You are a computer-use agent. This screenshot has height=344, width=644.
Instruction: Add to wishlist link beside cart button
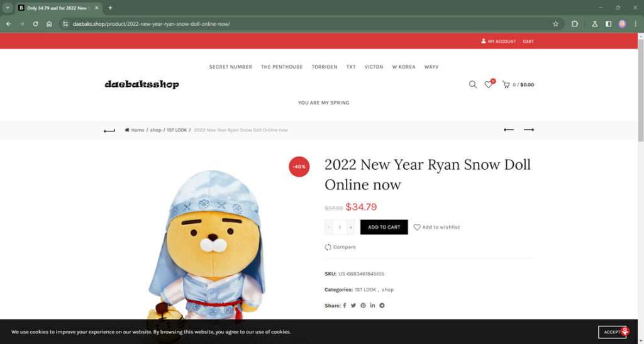tap(436, 227)
